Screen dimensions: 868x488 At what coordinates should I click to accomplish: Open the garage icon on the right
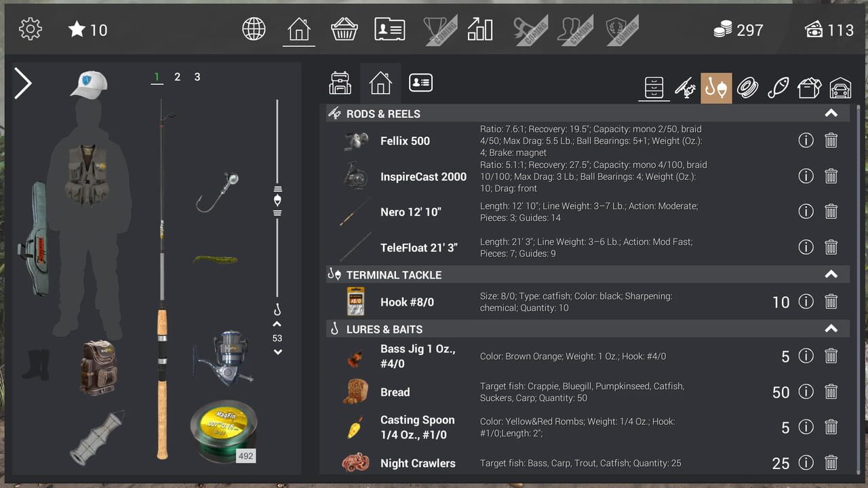click(840, 88)
